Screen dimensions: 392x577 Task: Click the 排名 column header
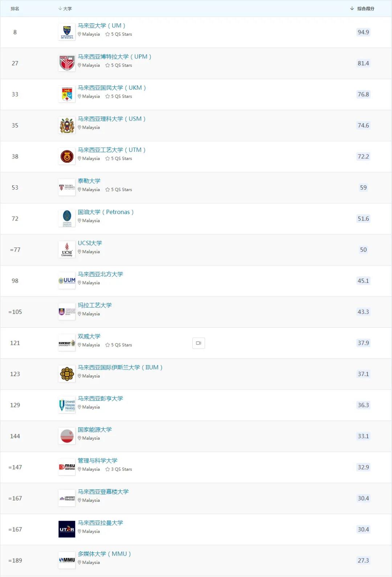coord(15,8)
